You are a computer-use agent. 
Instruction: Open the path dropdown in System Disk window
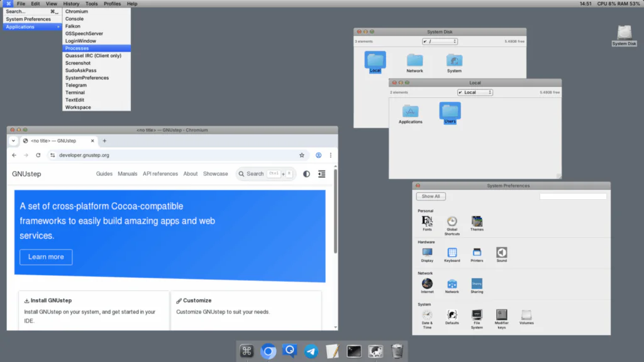click(x=440, y=41)
